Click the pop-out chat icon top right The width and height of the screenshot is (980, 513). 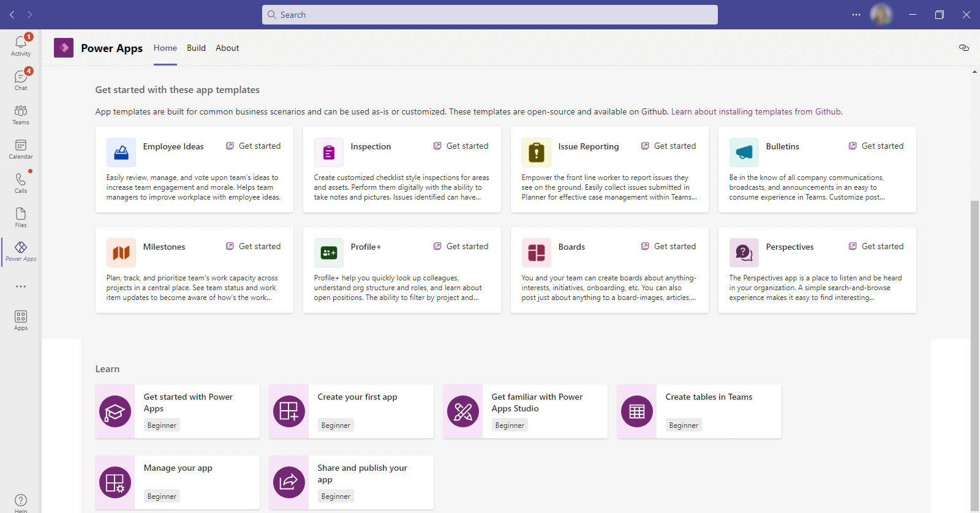pos(964,48)
